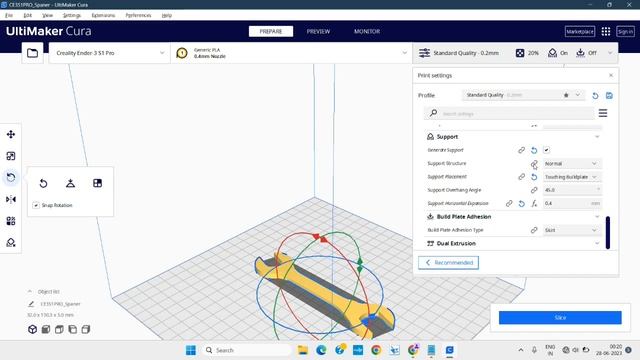Revert Generate Support to default value
Image resolution: width=640 pixels, height=360 pixels.
click(x=534, y=150)
